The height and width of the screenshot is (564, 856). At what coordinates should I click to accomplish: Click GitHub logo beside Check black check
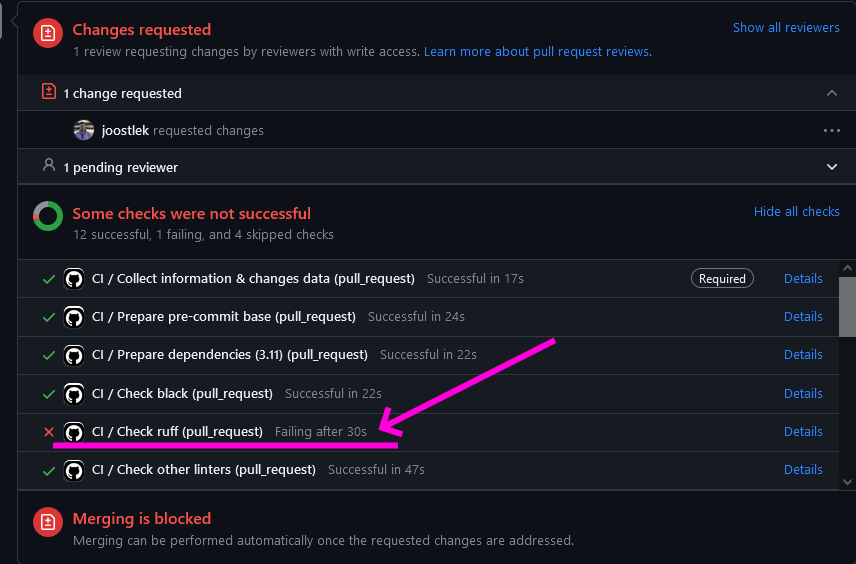[x=73, y=393]
